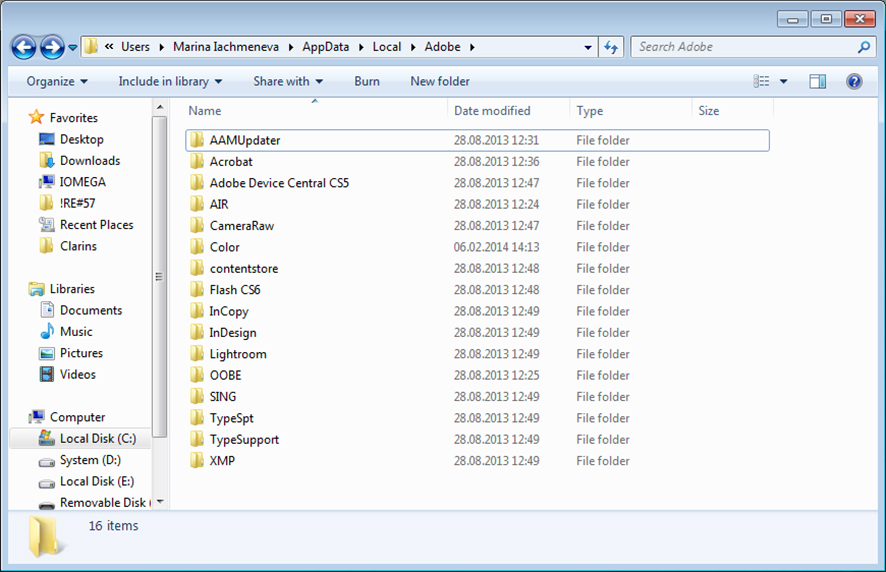Click the search magnifier icon
Viewport: 886px width, 572px height.
pyautogui.click(x=863, y=47)
